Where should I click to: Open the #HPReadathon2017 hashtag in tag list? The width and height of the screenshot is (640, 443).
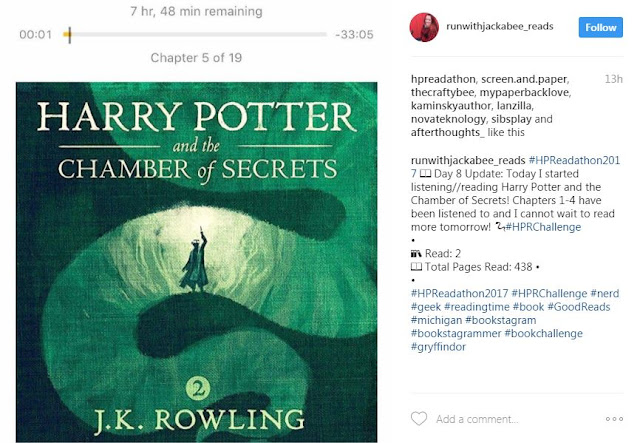[459, 293]
